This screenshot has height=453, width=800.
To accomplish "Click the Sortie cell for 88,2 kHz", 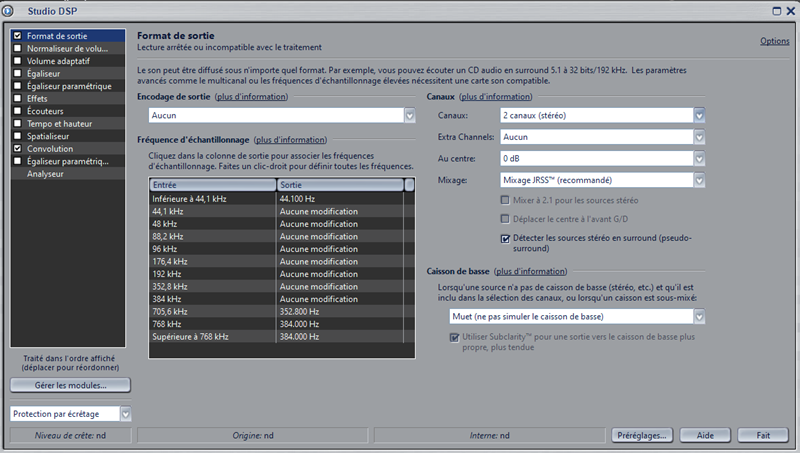I will [x=340, y=236].
